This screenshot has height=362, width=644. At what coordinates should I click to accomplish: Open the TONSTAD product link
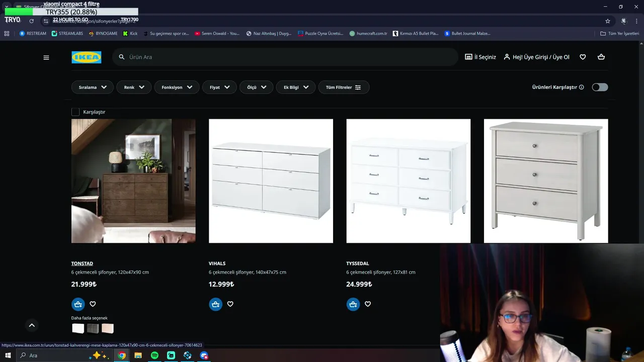click(82, 263)
